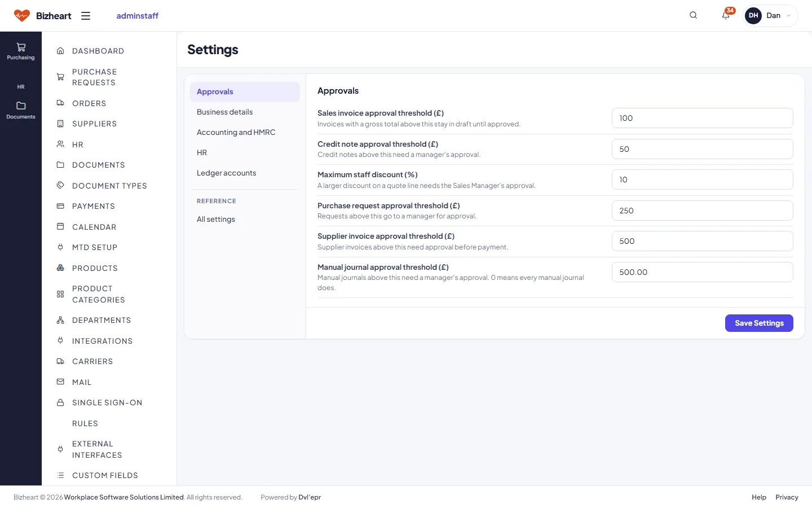Open the Business details settings tab

point(245,112)
